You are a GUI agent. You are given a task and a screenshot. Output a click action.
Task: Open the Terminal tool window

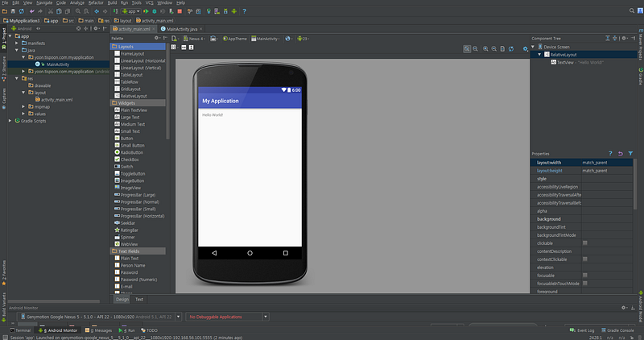[21, 330]
